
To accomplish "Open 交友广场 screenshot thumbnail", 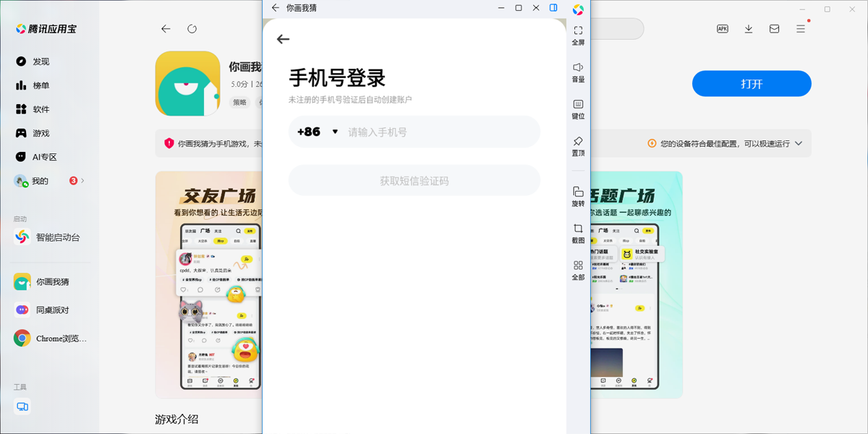I will click(x=209, y=284).
